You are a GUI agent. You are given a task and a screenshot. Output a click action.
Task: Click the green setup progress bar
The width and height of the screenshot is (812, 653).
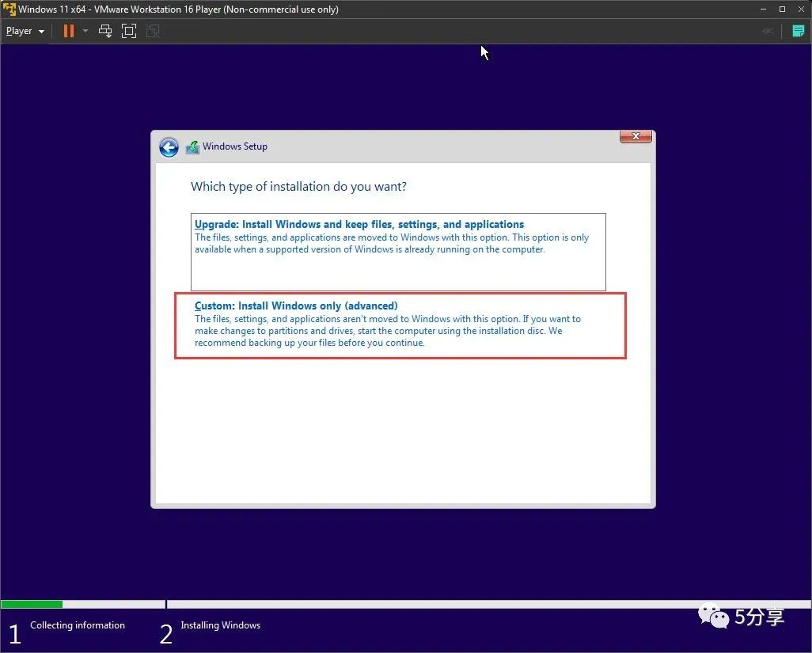click(32, 605)
